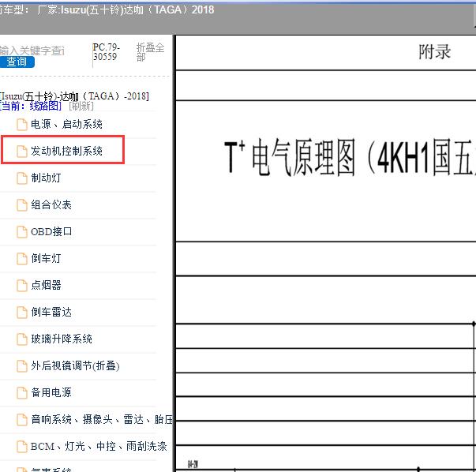Click document icon beside 点烟器
Screen dimensions: 476x472
pos(21,285)
